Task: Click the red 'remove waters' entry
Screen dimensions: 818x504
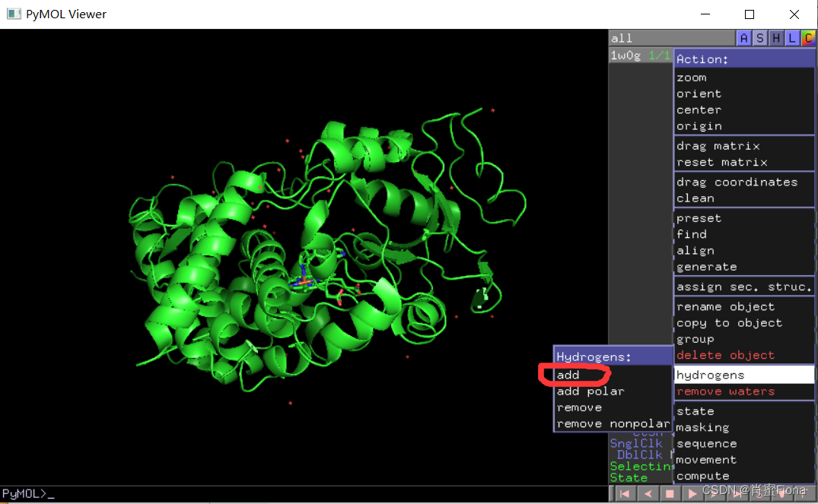Action: 744,391
